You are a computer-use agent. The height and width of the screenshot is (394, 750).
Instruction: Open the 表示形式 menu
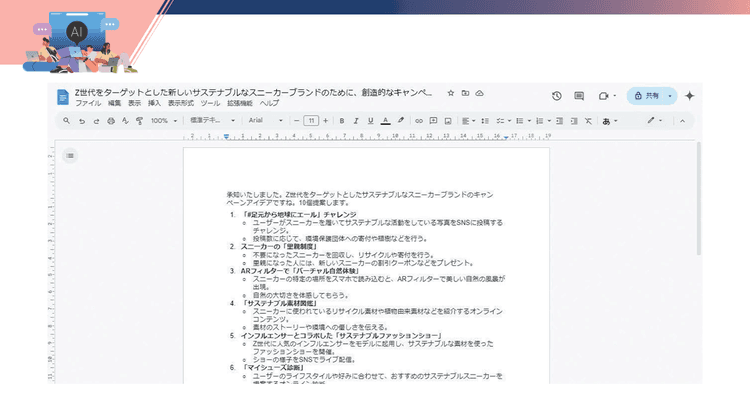(x=180, y=103)
